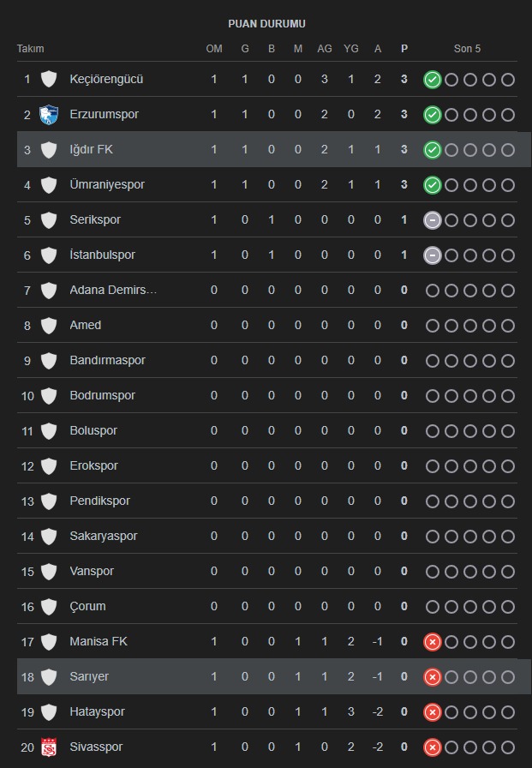
Task: Click the Son 5 column header
Action: tap(467, 49)
